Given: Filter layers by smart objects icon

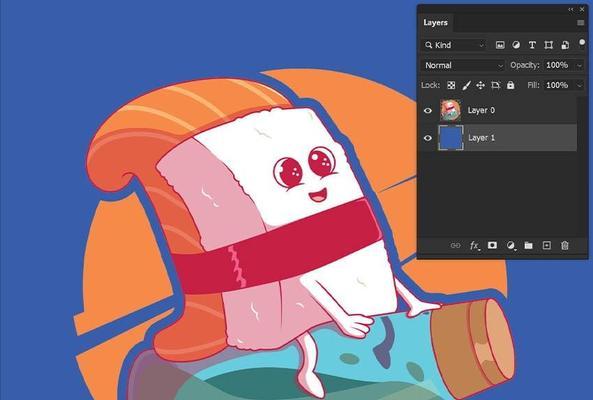Looking at the screenshot, I should point(565,45).
